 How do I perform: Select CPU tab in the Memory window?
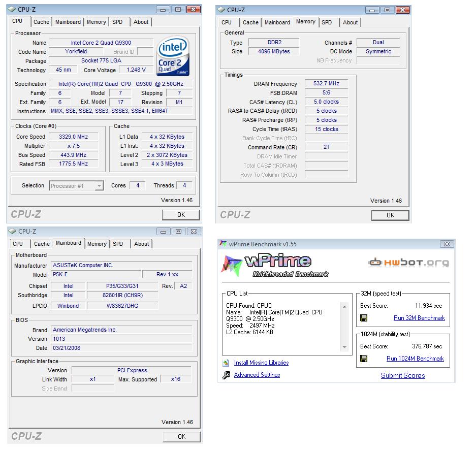click(227, 22)
